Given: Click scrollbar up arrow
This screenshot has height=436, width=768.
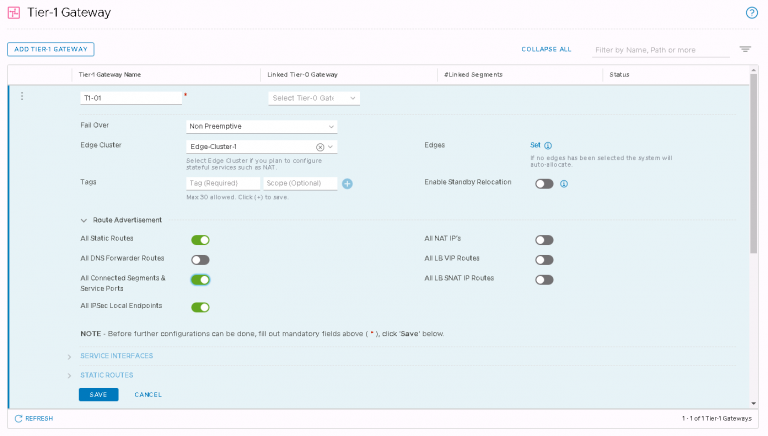Looking at the screenshot, I should [754, 71].
